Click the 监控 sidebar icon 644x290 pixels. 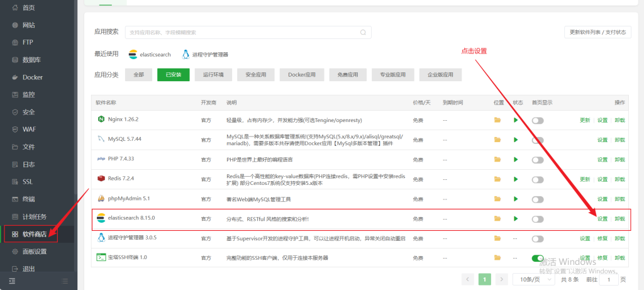point(15,94)
